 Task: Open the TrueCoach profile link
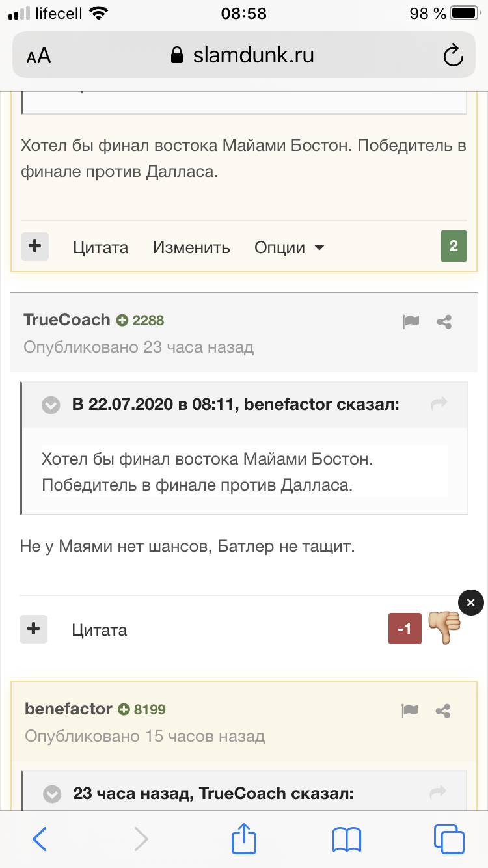[x=67, y=319]
